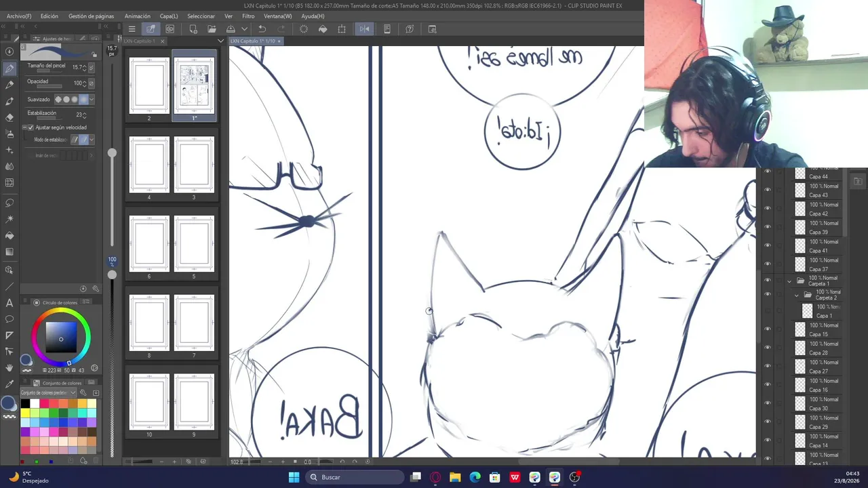868x488 pixels.
Task: Open the Archivo(F) menu
Action: (19, 16)
